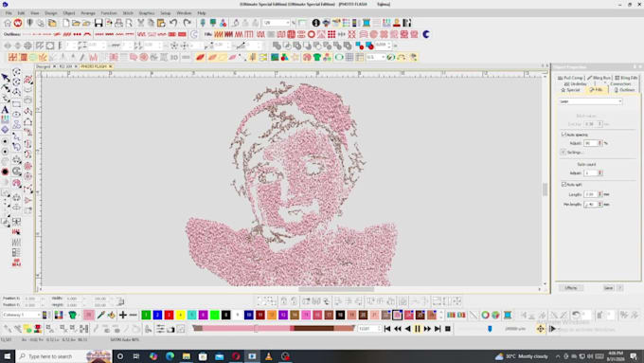This screenshot has height=363, width=644.
Task: Select yellow color swatch 4
Action: pos(180,315)
